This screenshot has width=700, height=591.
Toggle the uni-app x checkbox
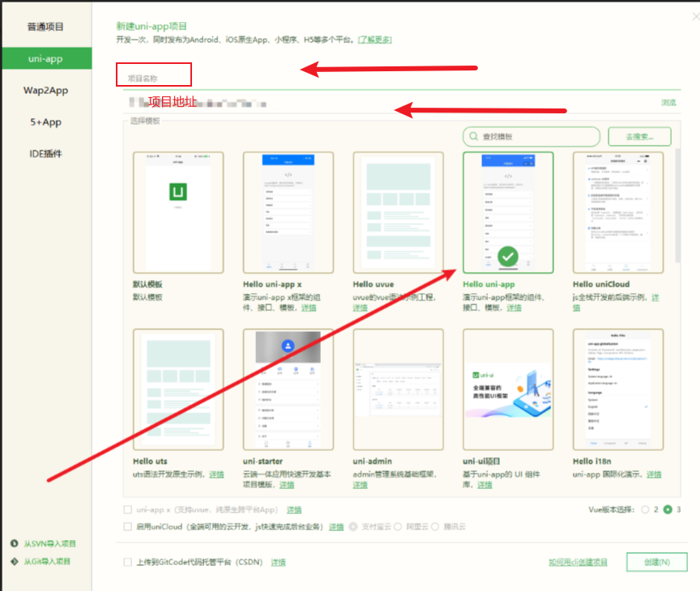128,510
